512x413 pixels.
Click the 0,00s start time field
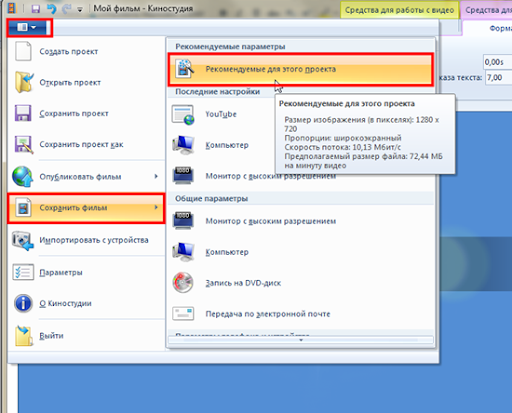click(498, 62)
